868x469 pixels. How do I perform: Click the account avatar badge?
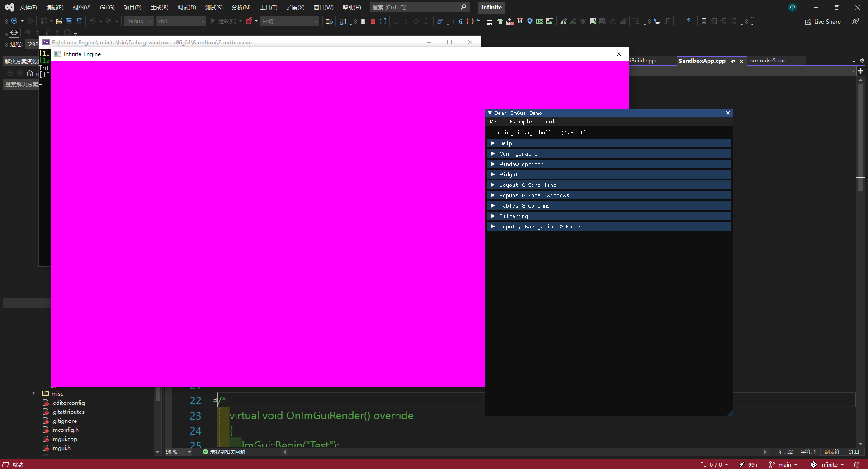(793, 7)
